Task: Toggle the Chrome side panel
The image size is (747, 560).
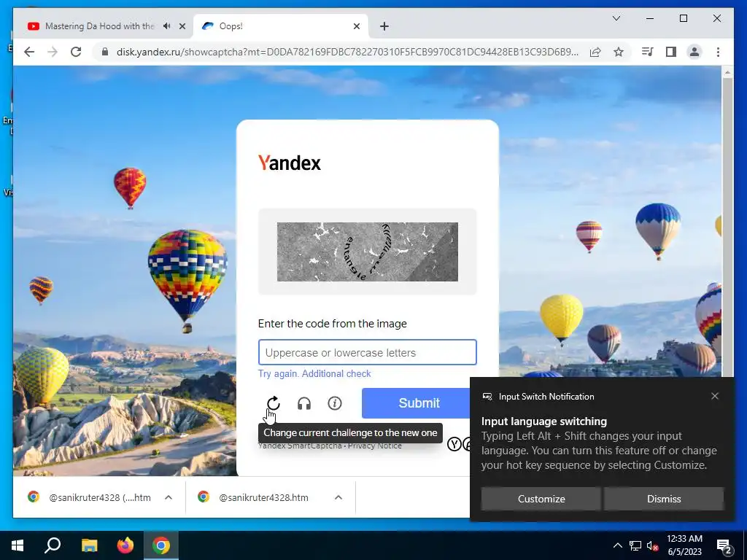Action: pyautogui.click(x=671, y=52)
